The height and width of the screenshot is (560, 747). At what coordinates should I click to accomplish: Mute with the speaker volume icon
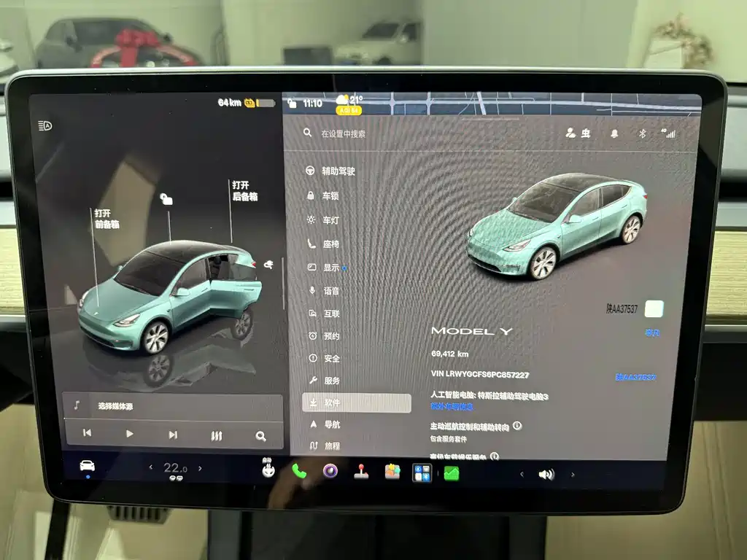coord(546,474)
